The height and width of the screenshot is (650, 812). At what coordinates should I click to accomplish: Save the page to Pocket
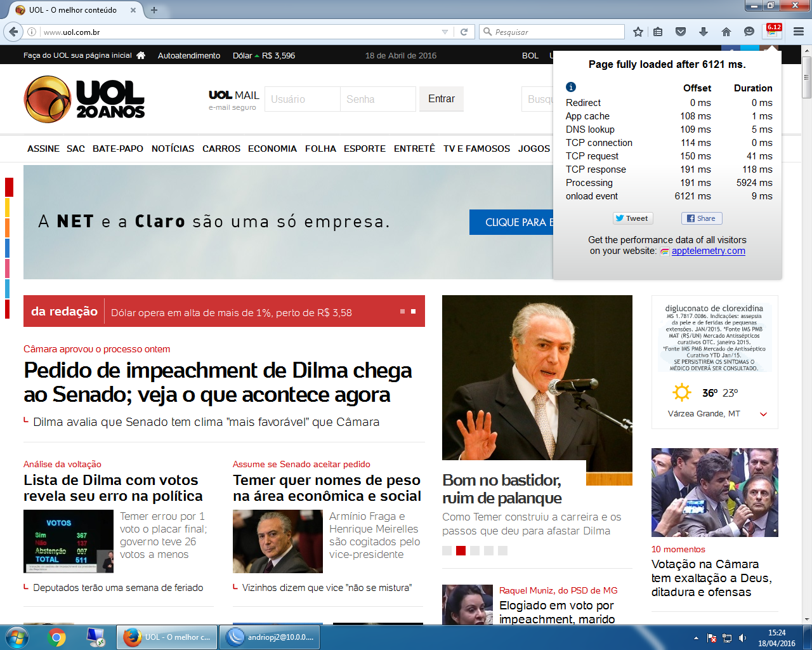[x=681, y=32]
